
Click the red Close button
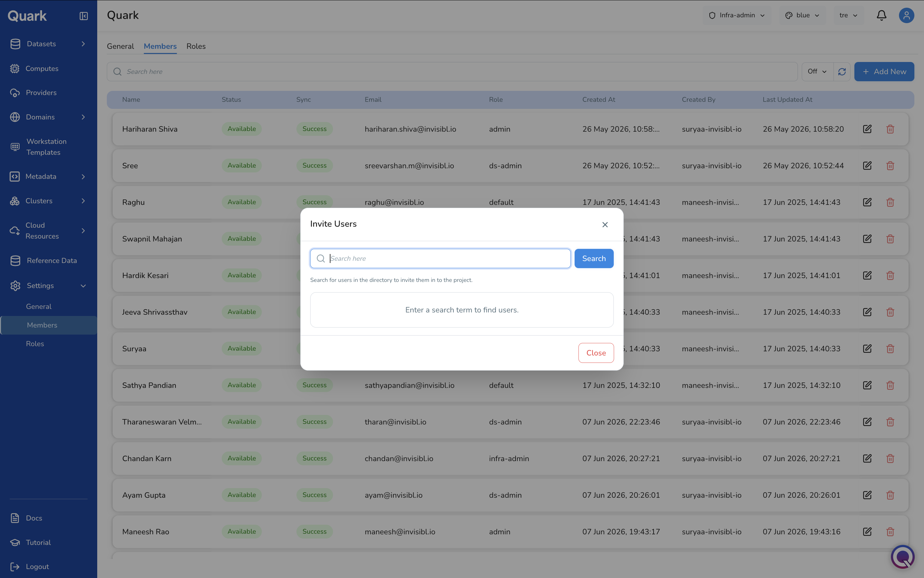coord(596,353)
